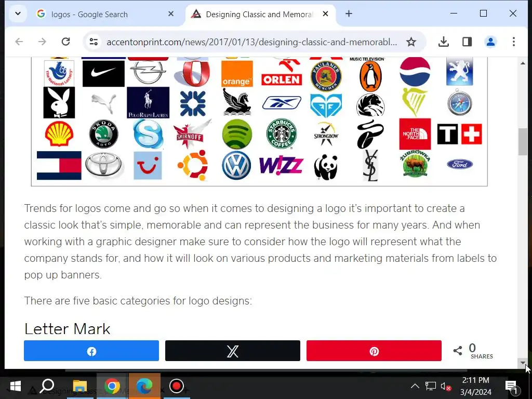The image size is (532, 399).
Task: Open Chrome's three-dot menu
Action: click(x=514, y=42)
